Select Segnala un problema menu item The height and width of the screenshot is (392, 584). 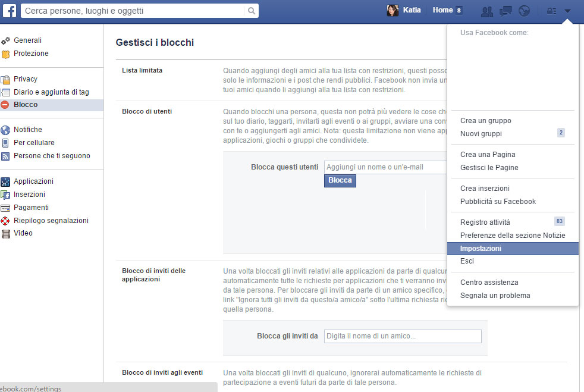pyautogui.click(x=495, y=296)
